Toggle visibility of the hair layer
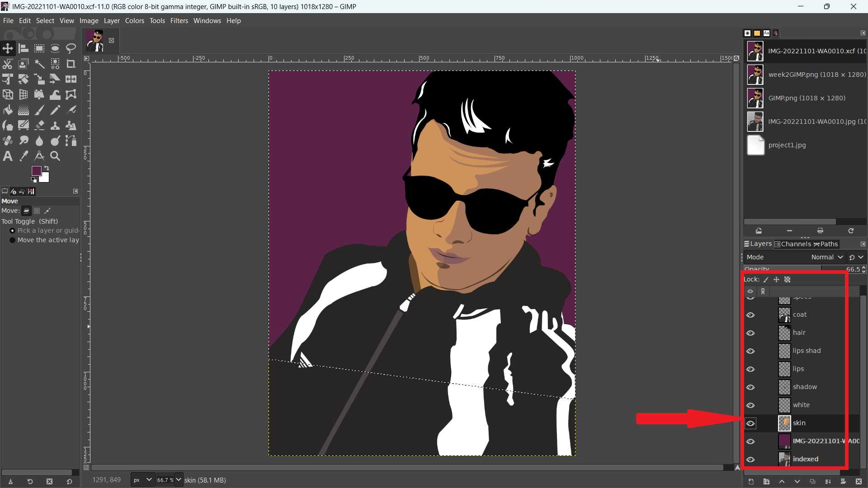Viewport: 868px width, 488px height. (750, 333)
